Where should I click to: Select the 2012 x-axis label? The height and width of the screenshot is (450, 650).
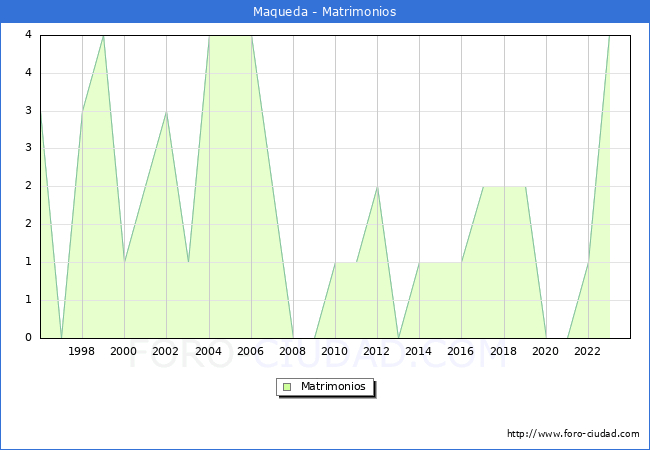click(376, 351)
